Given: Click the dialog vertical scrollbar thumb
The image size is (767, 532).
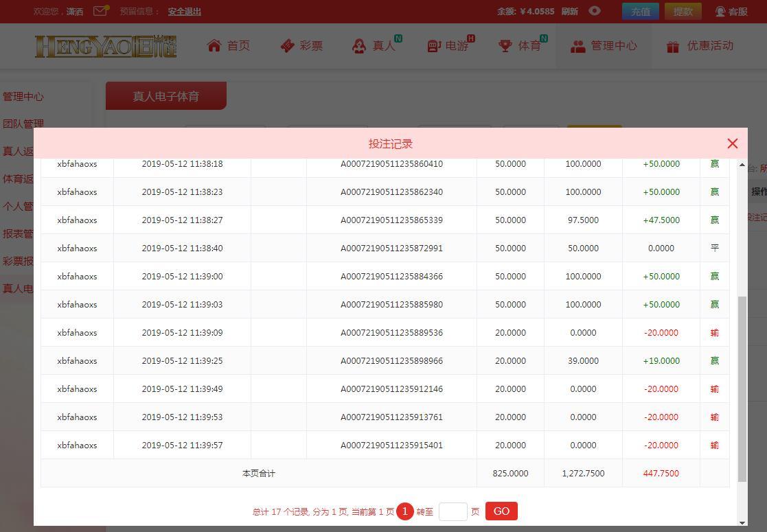Looking at the screenshot, I should pos(742,389).
